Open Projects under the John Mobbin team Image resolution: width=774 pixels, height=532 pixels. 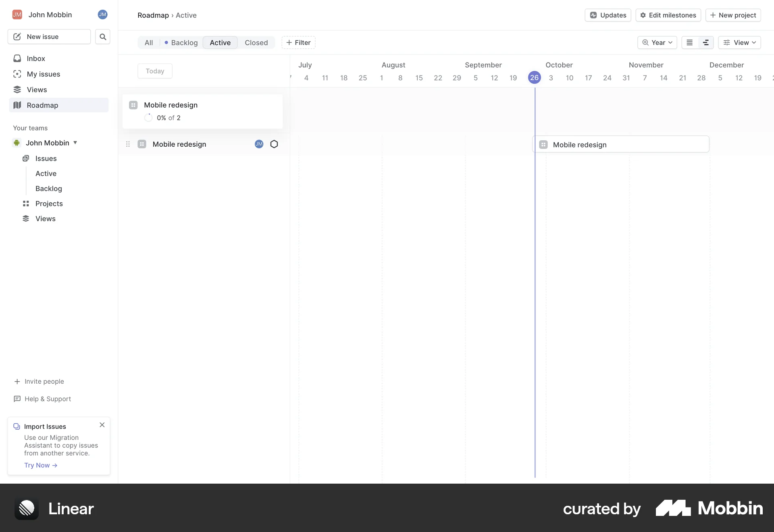tap(49, 204)
